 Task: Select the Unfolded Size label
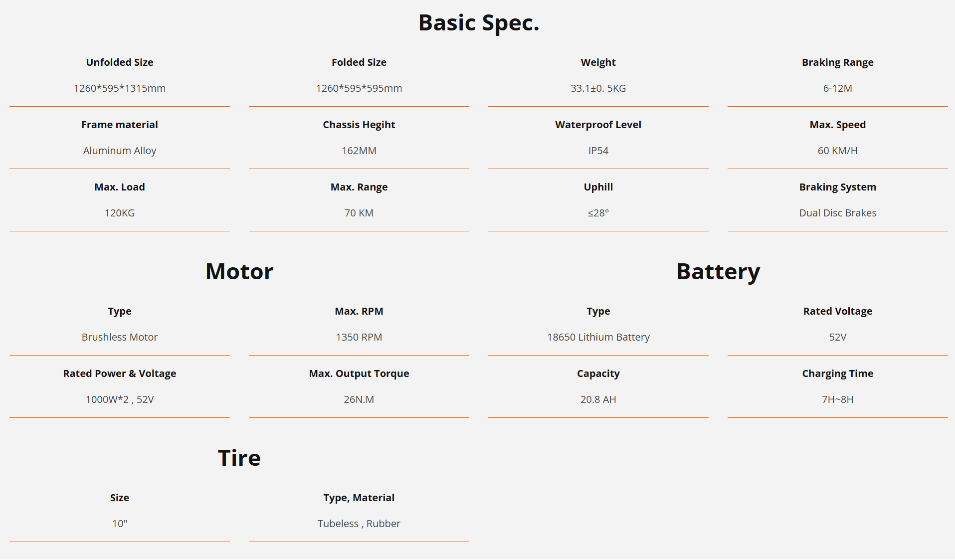click(119, 62)
